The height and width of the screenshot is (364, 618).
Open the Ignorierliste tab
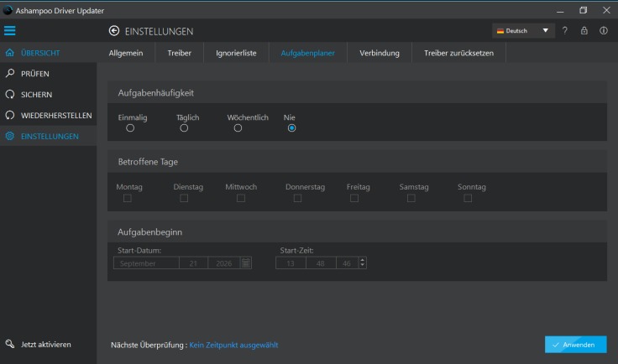(236, 53)
